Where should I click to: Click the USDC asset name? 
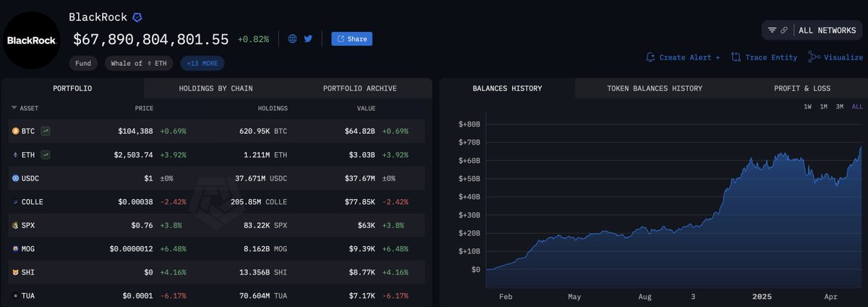tap(31, 178)
